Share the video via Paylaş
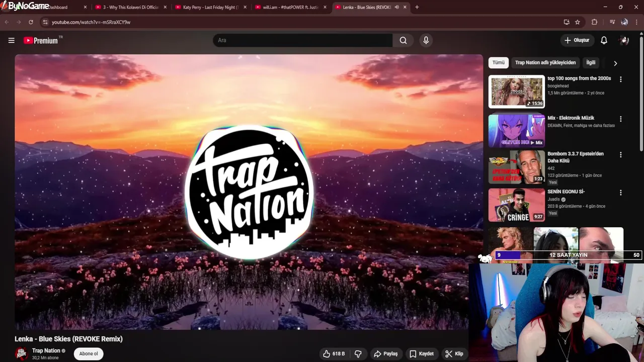This screenshot has width=644, height=362. (x=385, y=354)
